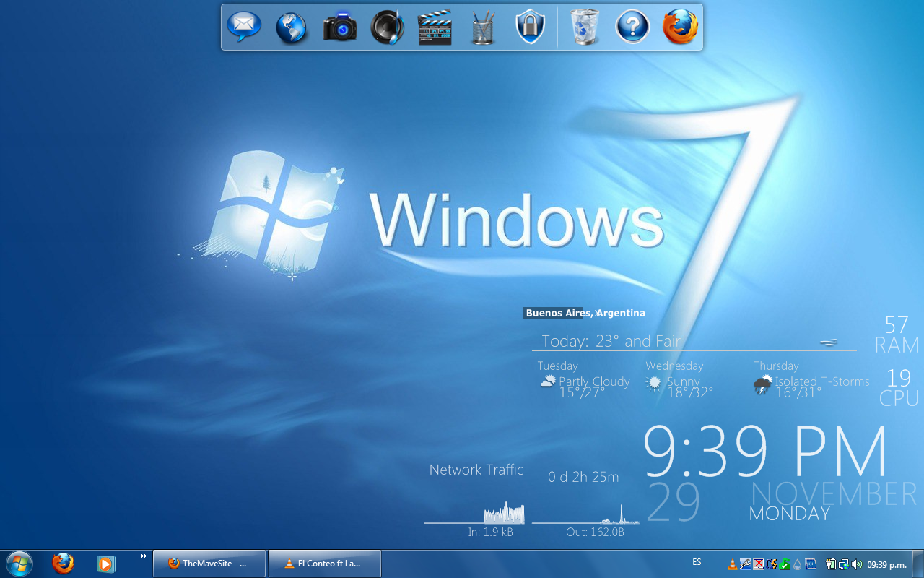Image resolution: width=924 pixels, height=578 pixels.
Task: Click the 0 d 2h 25m uptime text
Action: click(583, 477)
